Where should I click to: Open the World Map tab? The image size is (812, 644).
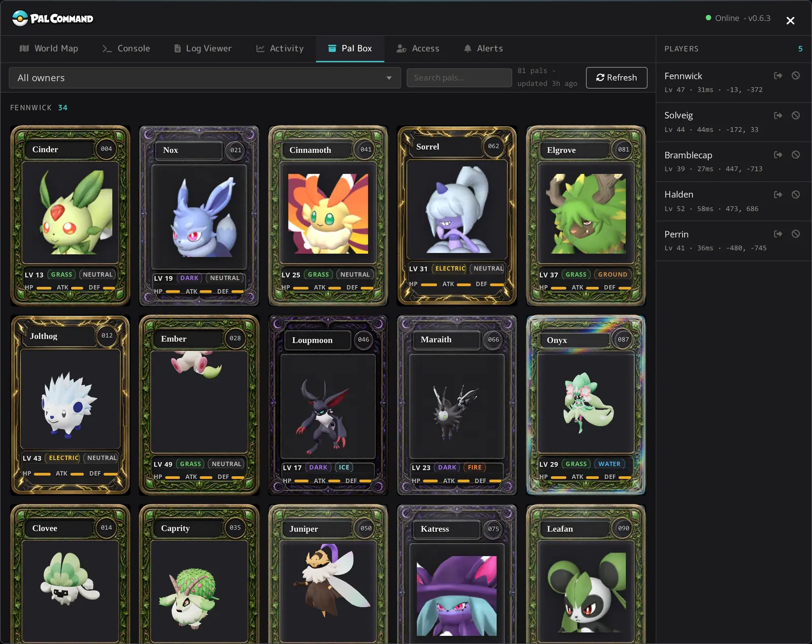click(49, 48)
